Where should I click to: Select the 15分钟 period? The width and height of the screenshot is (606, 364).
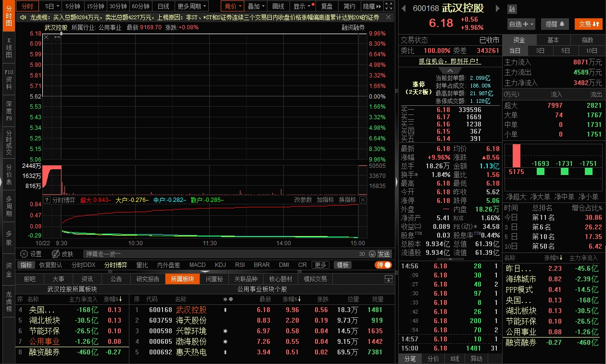[x=95, y=6]
